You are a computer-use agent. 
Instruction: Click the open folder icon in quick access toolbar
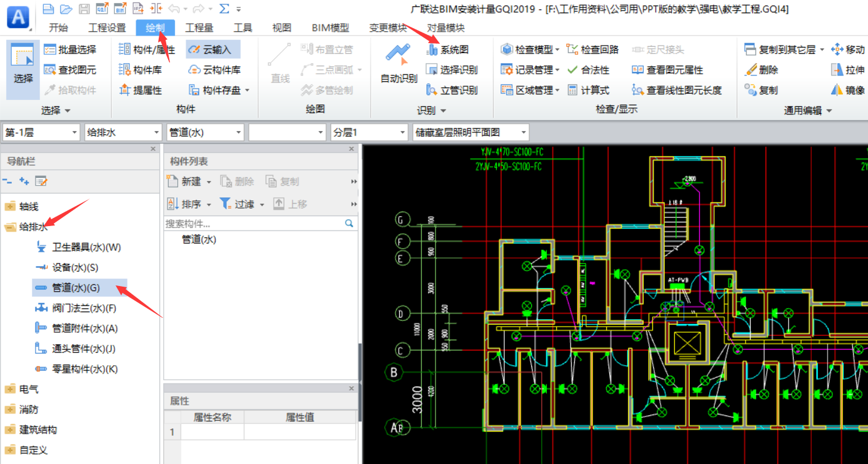click(x=66, y=9)
